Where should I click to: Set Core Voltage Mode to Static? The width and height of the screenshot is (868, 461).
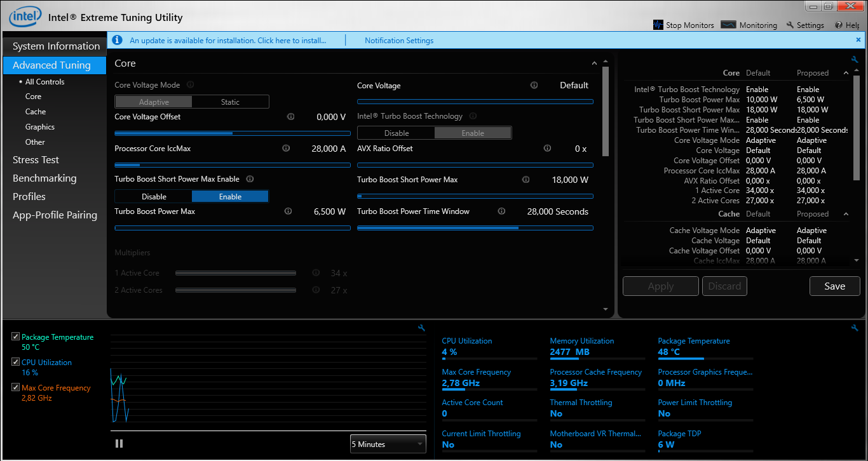click(230, 102)
